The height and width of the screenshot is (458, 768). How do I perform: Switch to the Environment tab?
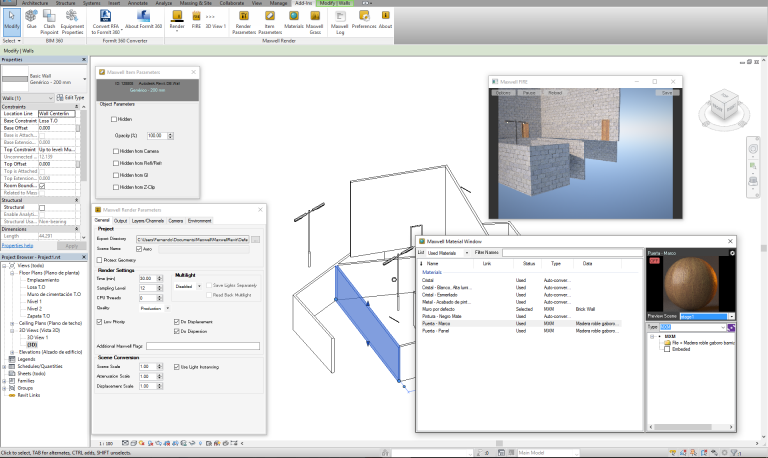[200, 221]
